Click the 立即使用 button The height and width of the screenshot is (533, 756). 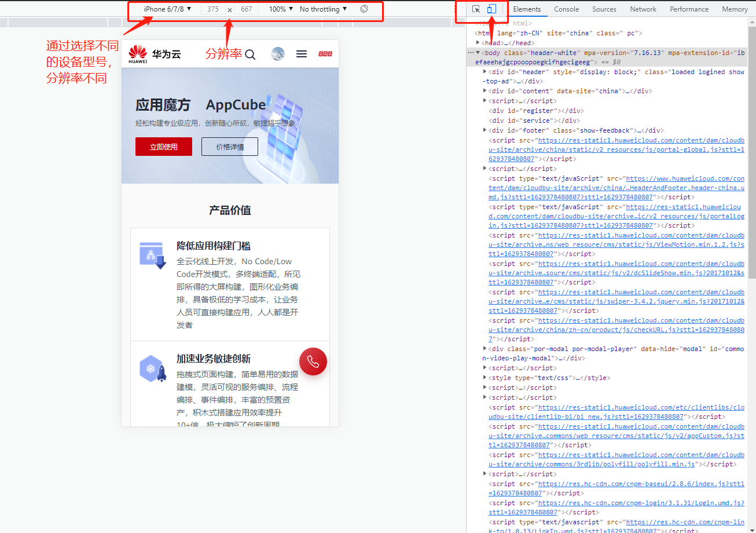(163, 147)
